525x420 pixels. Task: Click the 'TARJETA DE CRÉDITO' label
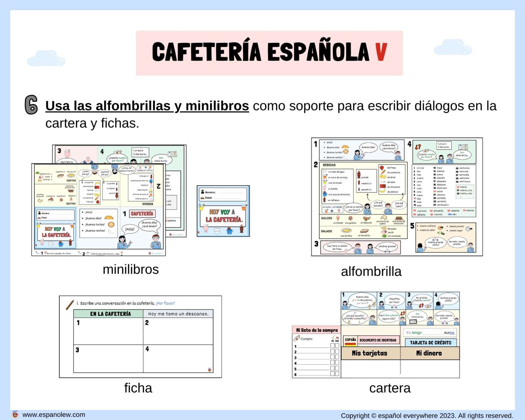click(431, 342)
